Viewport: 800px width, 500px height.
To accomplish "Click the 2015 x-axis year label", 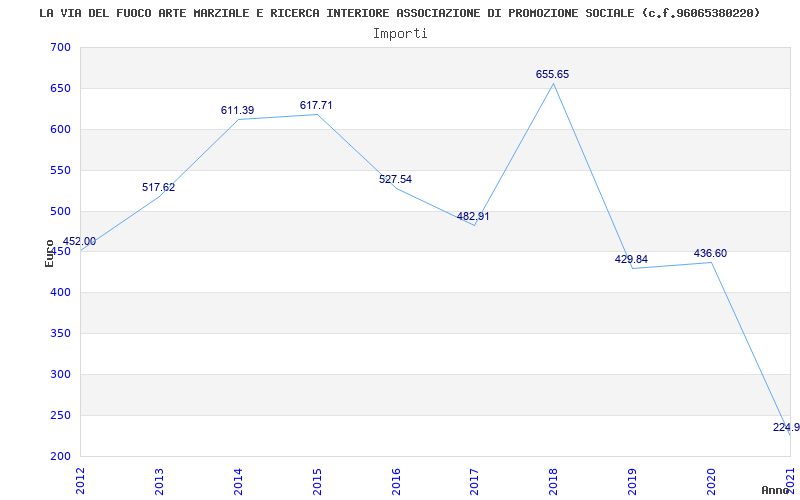I will point(317,480).
